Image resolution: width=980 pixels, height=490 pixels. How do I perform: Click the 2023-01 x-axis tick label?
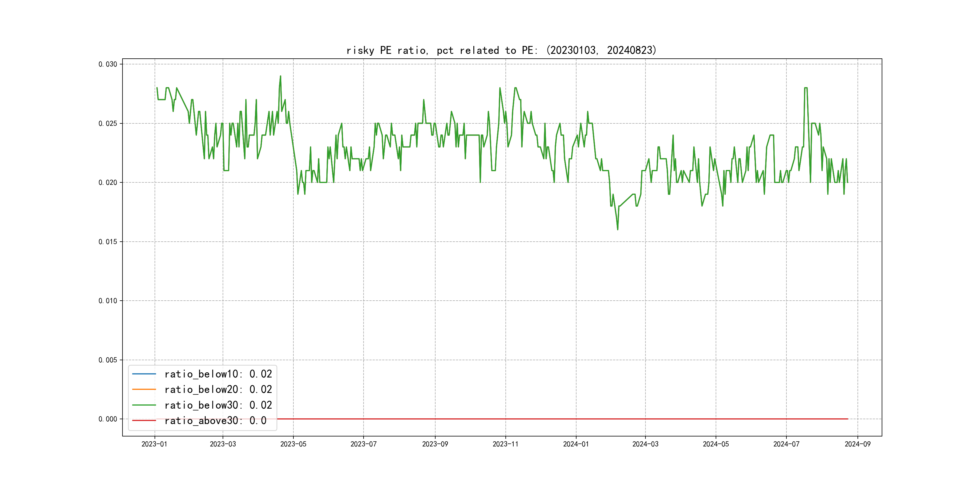(155, 444)
